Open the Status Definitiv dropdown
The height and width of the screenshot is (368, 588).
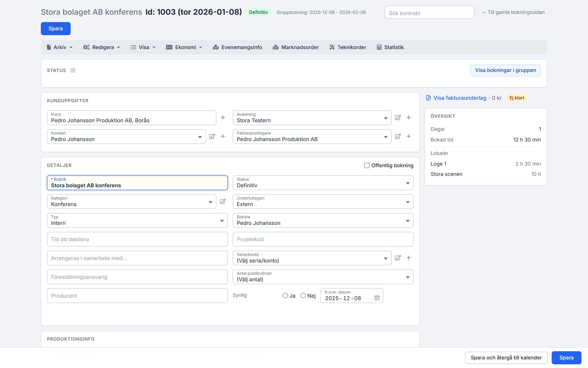(323, 183)
